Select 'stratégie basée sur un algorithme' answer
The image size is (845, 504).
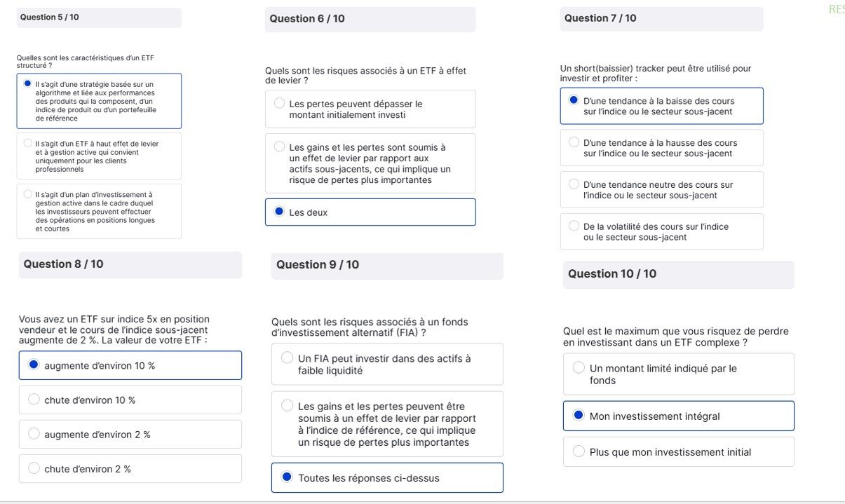pyautogui.click(x=28, y=84)
